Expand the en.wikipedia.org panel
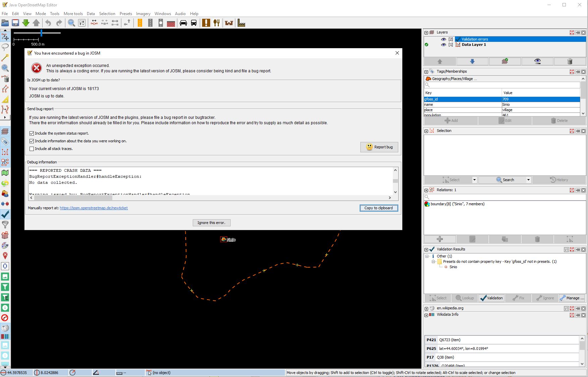This screenshot has width=588, height=377. tap(426, 308)
